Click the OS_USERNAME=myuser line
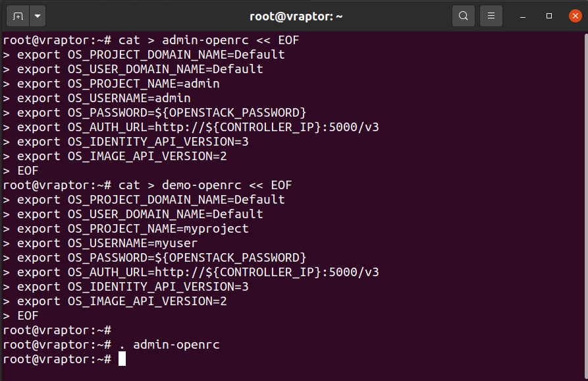The height and width of the screenshot is (381, 588). pos(100,243)
